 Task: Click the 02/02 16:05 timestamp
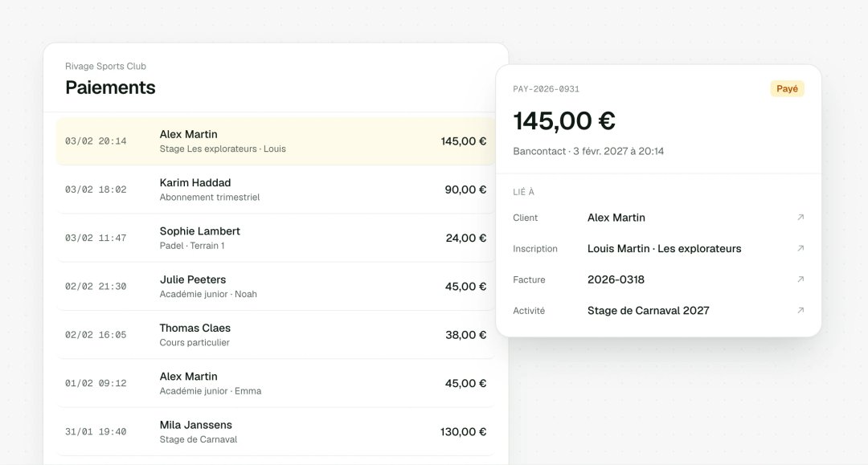96,335
